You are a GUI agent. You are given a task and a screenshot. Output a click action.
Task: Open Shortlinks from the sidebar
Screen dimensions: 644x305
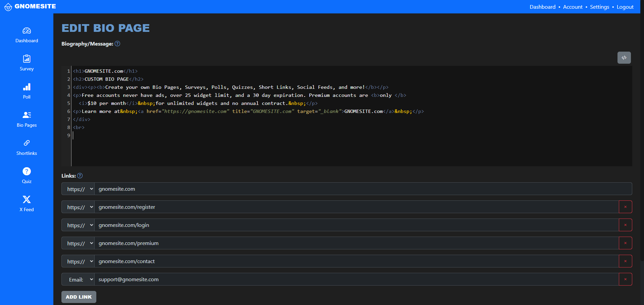(x=27, y=148)
